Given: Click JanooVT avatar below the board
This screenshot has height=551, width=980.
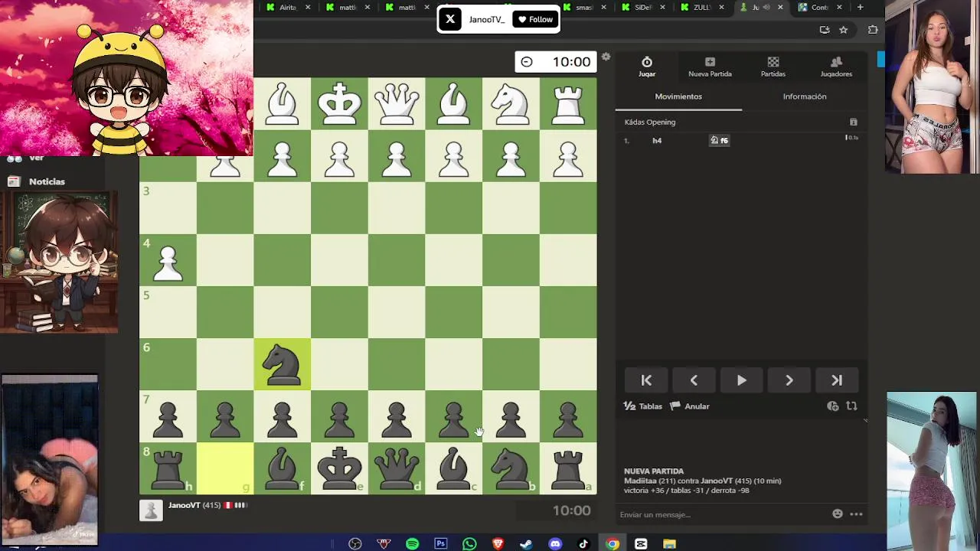Looking at the screenshot, I should (151, 510).
